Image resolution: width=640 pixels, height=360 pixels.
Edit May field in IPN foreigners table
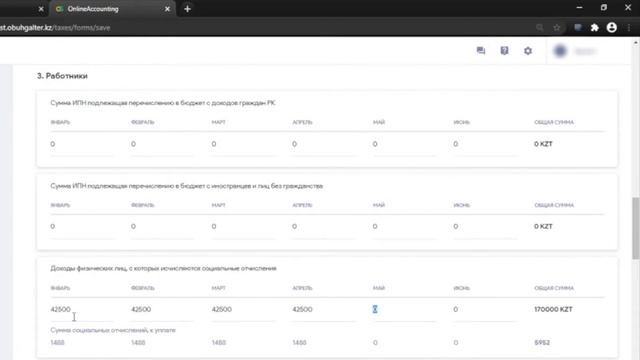tap(404, 227)
